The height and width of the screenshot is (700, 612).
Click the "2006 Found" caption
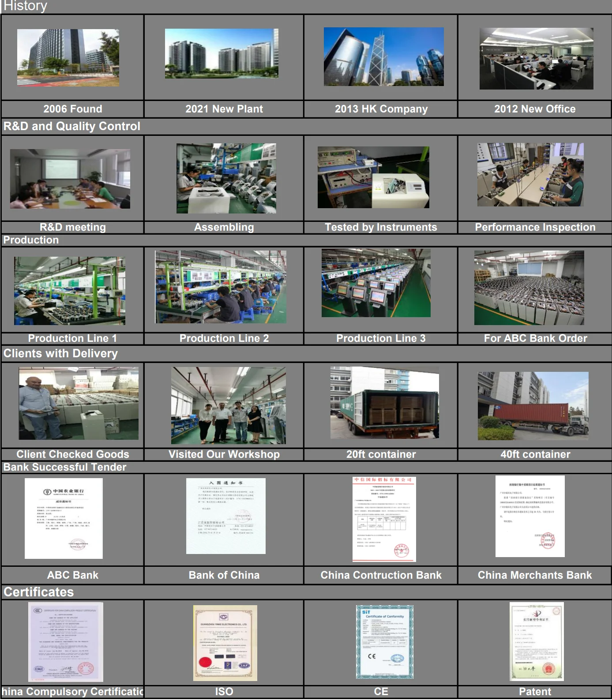tap(73, 109)
